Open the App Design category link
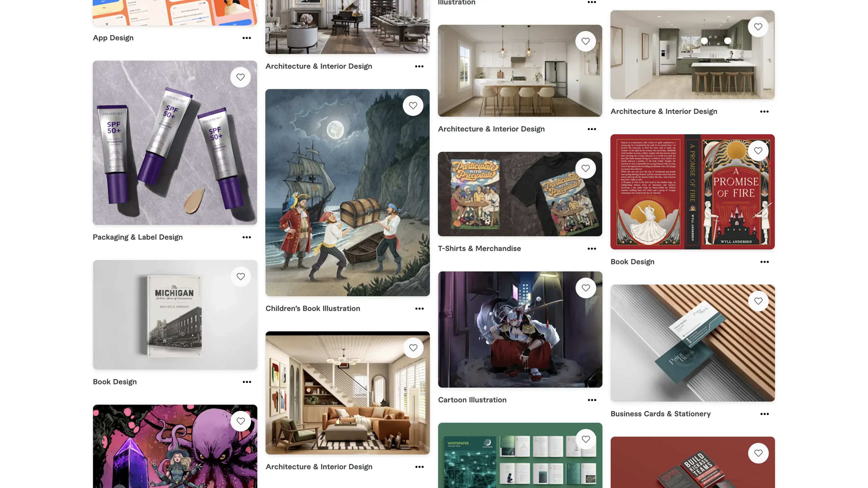 point(113,38)
